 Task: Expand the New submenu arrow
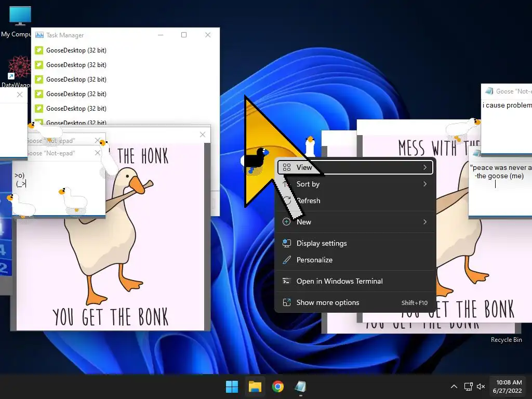[425, 222]
